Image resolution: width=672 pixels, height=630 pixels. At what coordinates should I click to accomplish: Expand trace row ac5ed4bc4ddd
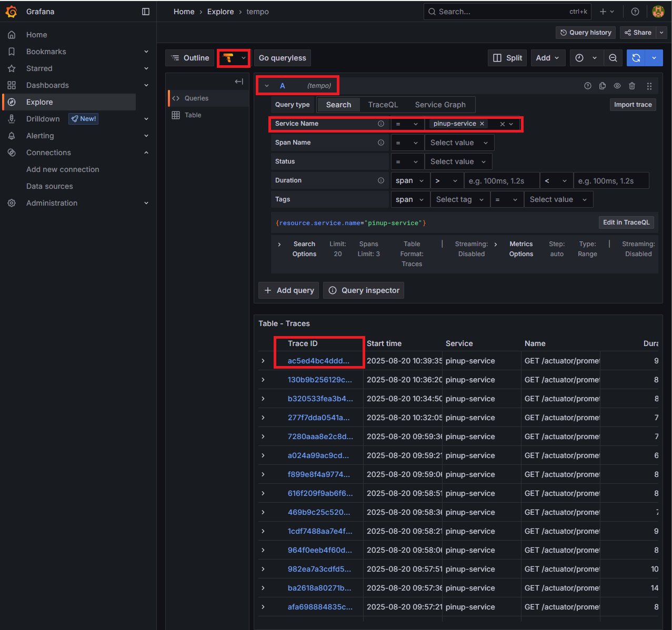click(263, 361)
